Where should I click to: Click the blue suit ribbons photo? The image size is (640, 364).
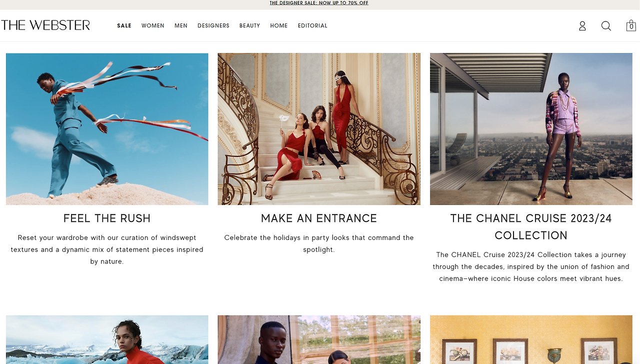tap(107, 129)
